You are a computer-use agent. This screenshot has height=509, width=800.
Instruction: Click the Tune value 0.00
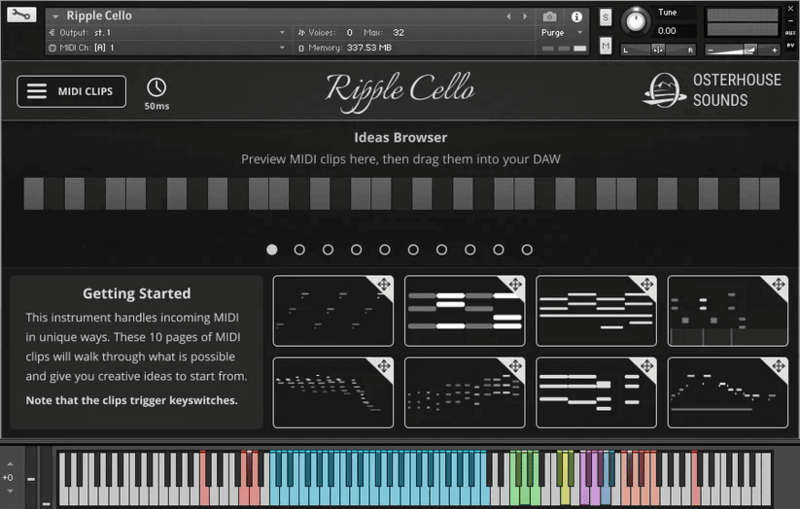point(667,31)
